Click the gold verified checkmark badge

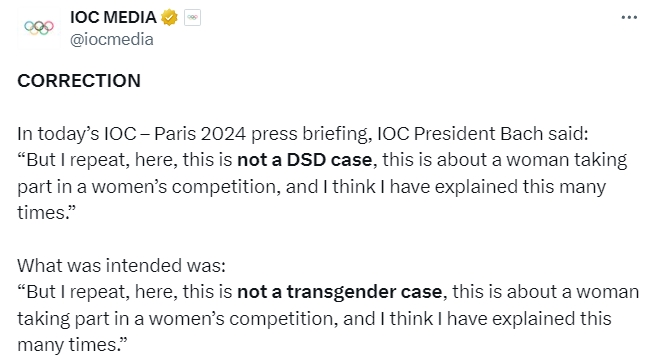coord(169,18)
